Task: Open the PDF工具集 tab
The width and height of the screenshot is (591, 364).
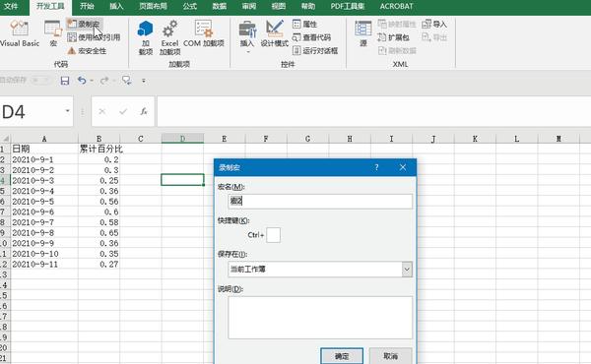Action: [347, 7]
